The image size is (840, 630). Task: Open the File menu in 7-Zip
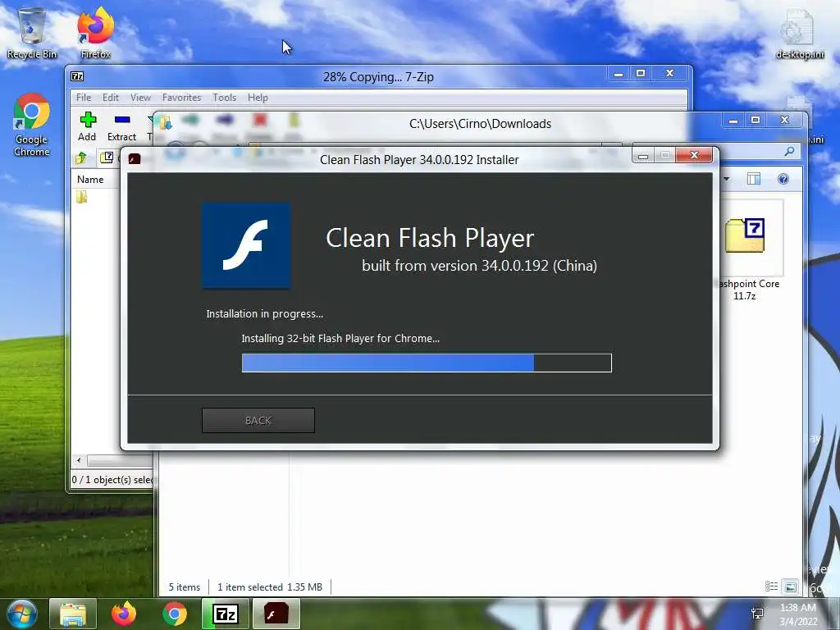point(84,98)
